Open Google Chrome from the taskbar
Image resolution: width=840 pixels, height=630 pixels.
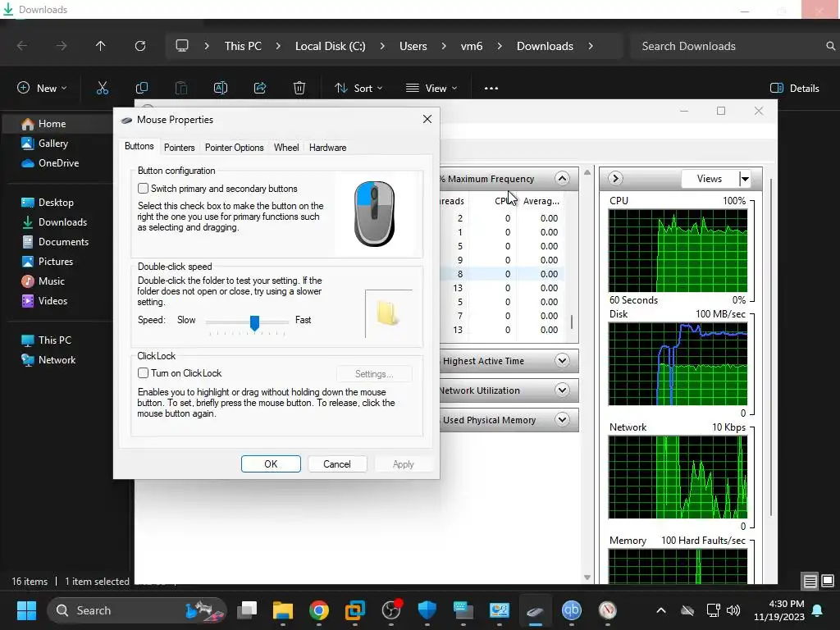319,610
